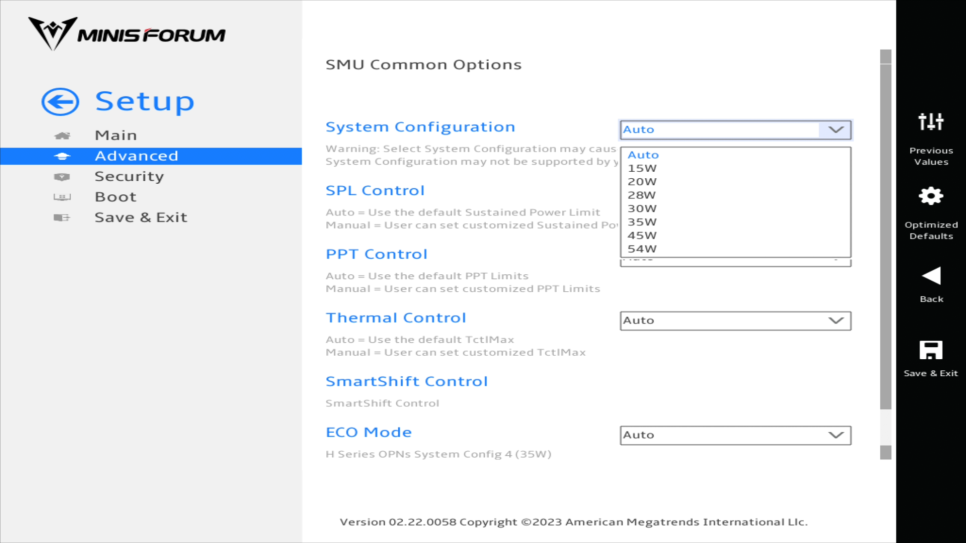Image resolution: width=966 pixels, height=543 pixels.
Task: Click the SPL Control setting label
Action: tap(375, 191)
